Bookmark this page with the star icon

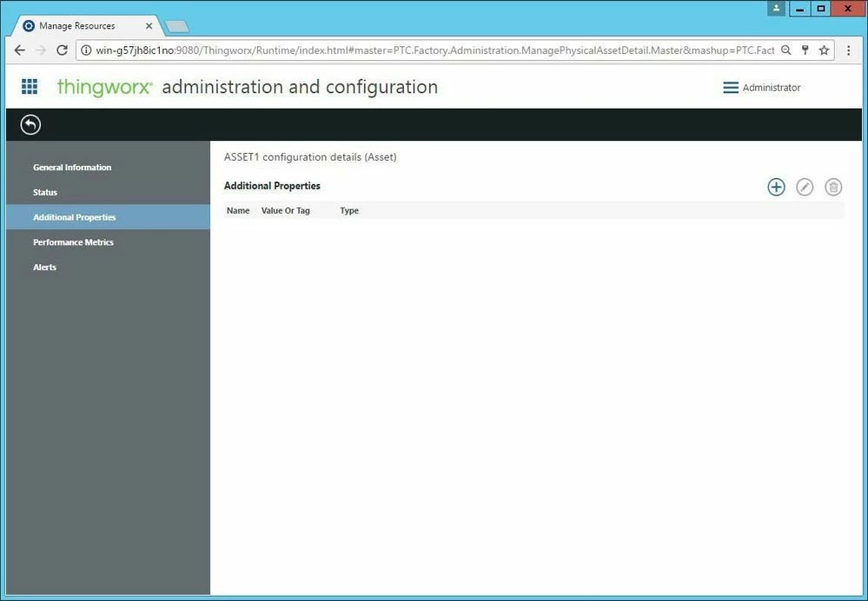pyautogui.click(x=825, y=50)
